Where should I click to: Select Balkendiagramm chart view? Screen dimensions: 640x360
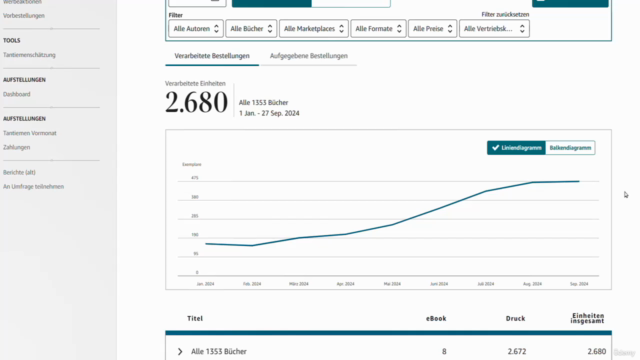pyautogui.click(x=570, y=148)
